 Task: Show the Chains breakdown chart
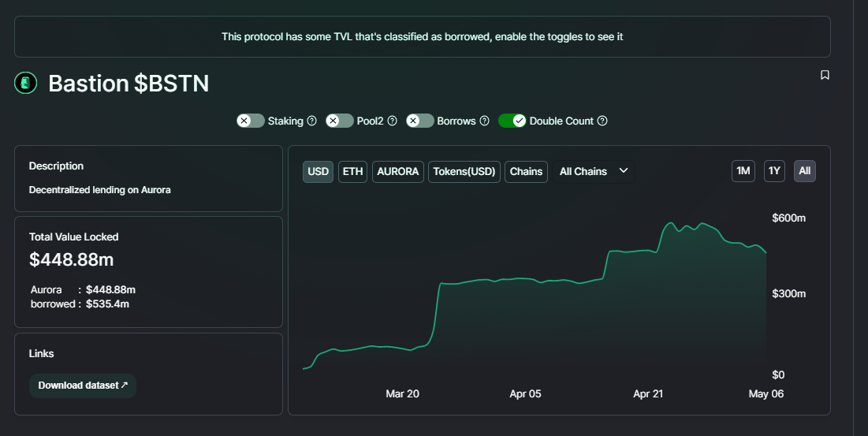click(x=526, y=172)
